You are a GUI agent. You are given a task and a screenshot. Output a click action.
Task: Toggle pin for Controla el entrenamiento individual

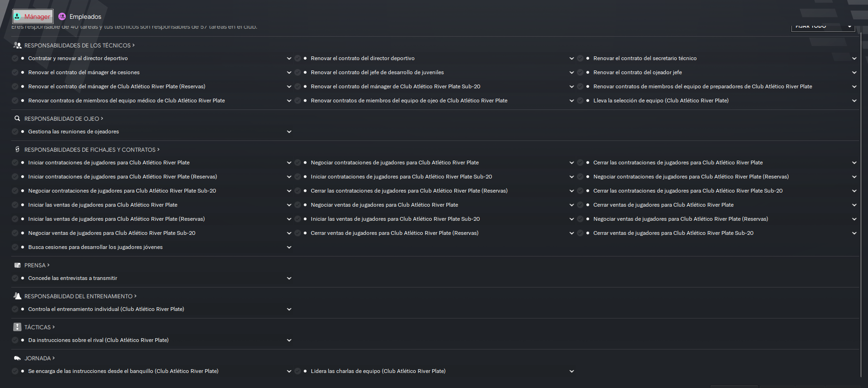point(15,309)
